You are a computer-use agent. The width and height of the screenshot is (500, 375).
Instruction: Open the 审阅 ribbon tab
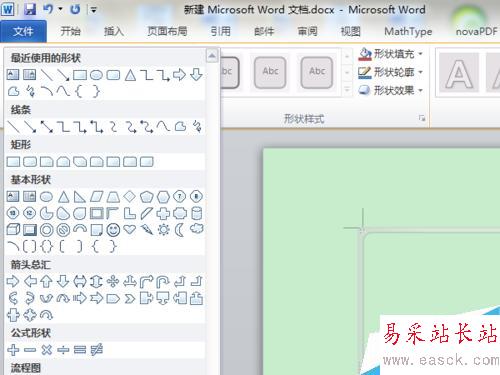click(x=307, y=31)
